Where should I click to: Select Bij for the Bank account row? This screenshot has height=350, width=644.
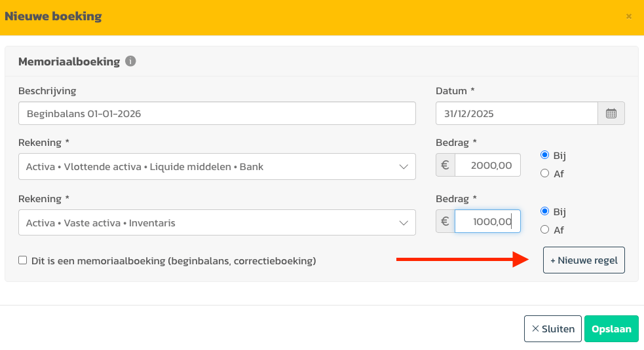(544, 156)
